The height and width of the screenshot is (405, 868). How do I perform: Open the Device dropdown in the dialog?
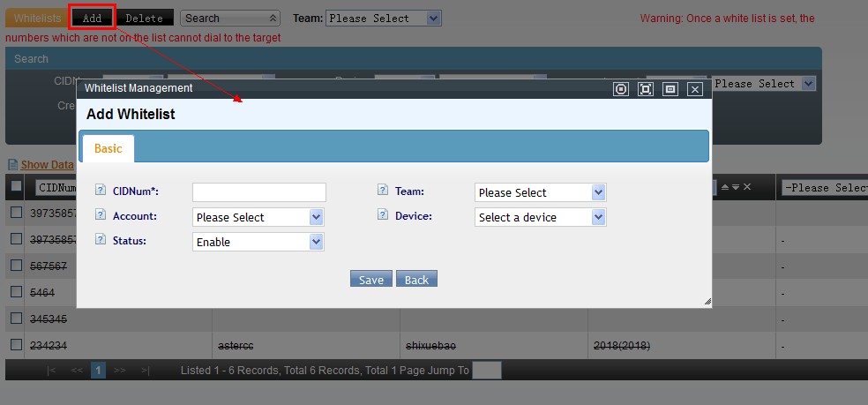pos(540,217)
